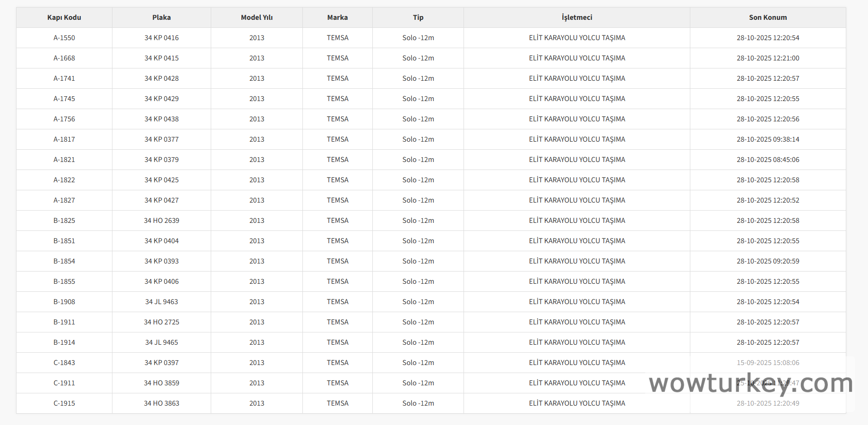Click plate 34 HO 2639
Screen dimensions: 868x425
tap(162, 221)
